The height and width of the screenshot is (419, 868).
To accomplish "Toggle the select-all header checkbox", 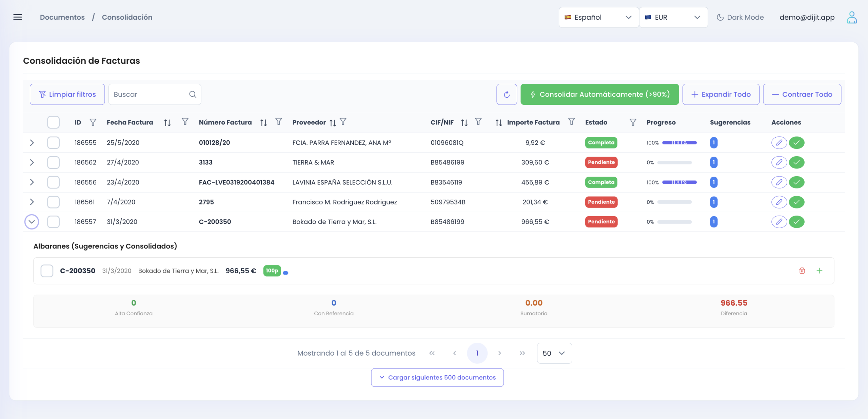I will (x=53, y=122).
